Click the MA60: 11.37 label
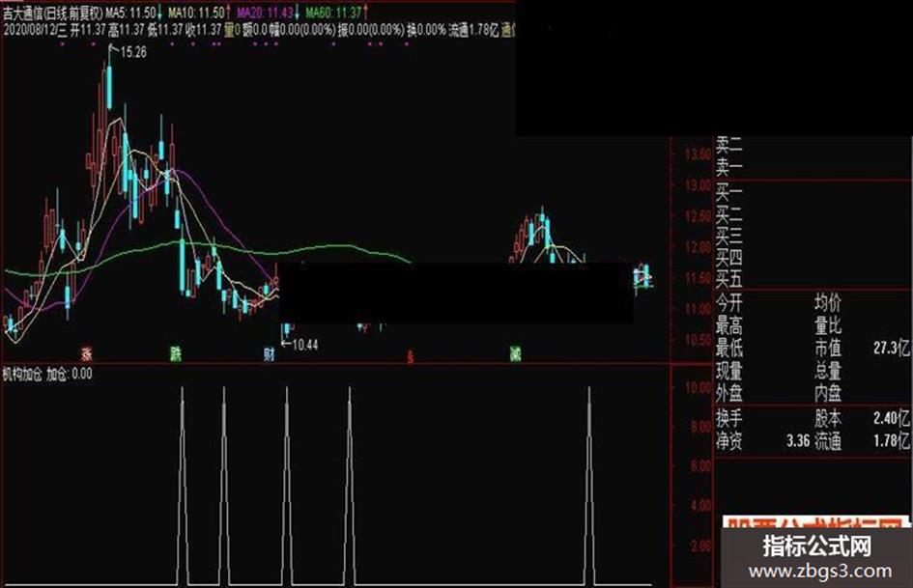Screen dimensions: 913x588 click(x=333, y=13)
